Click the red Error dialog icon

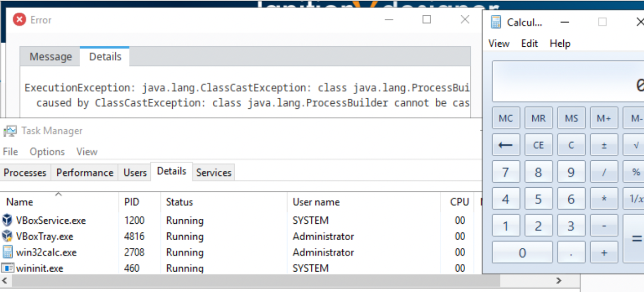click(19, 20)
